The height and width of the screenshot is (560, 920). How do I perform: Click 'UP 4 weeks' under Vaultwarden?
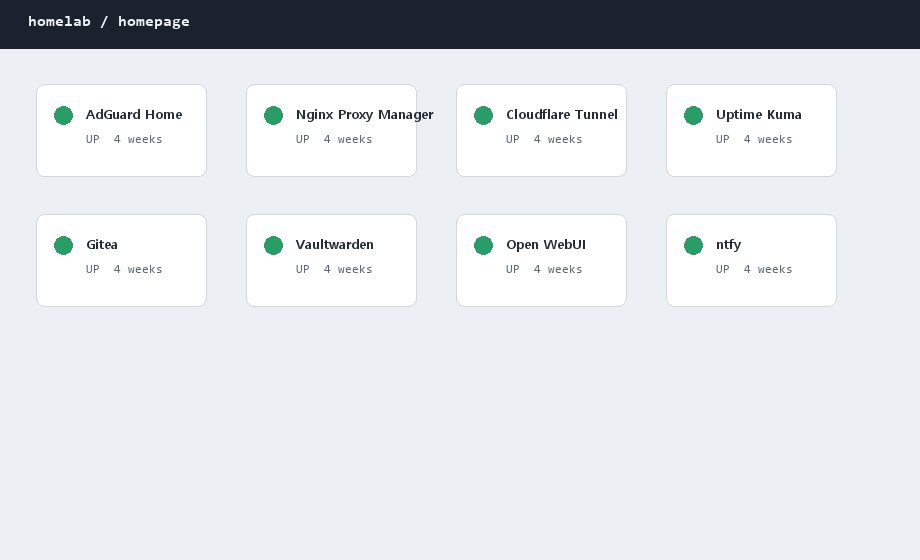334,269
